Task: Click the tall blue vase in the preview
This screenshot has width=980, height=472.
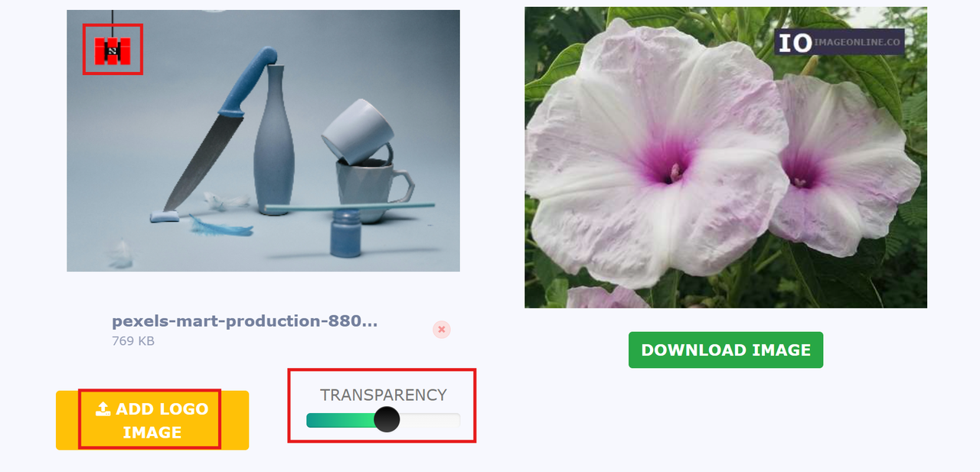Action: (273, 142)
